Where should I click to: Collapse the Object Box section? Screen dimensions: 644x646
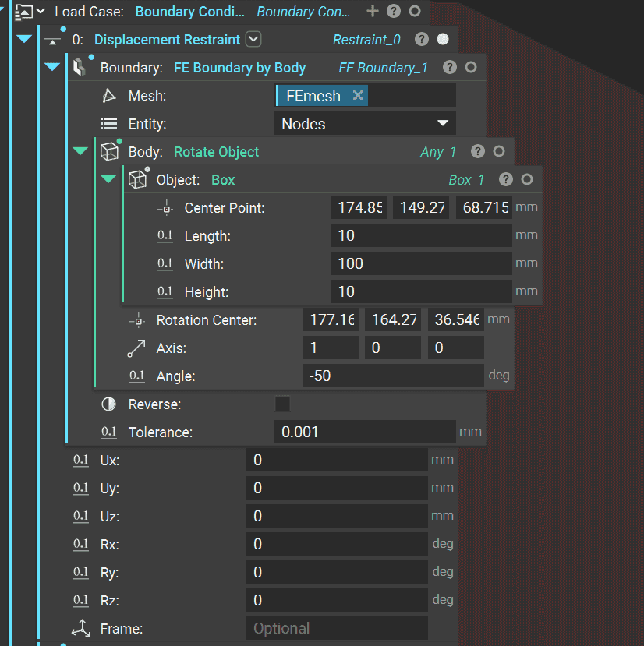(108, 180)
